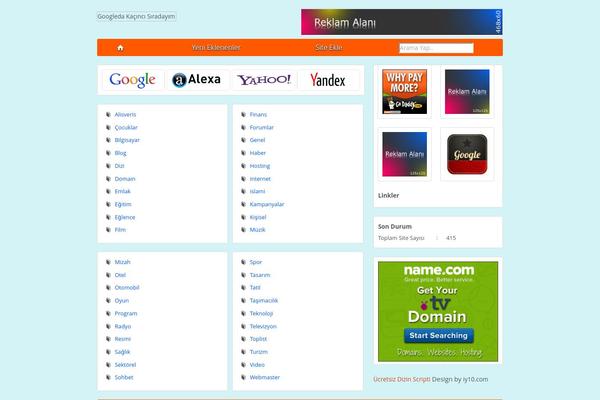Open the Yandex logo link
The image size is (600, 400).
(328, 80)
